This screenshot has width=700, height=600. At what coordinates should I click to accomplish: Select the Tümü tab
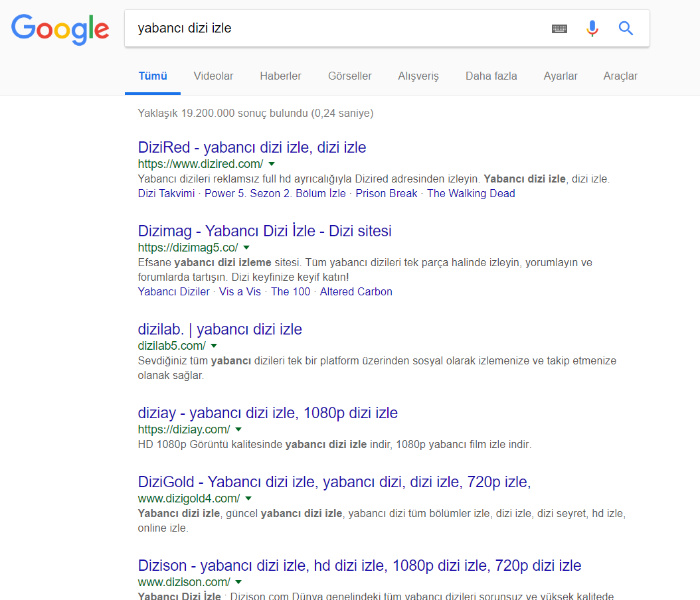tap(153, 76)
